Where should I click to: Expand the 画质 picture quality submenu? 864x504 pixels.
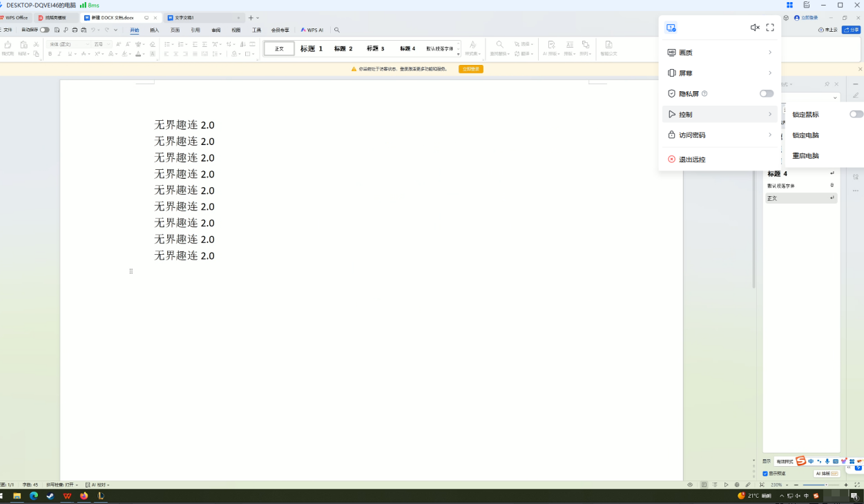(x=720, y=52)
